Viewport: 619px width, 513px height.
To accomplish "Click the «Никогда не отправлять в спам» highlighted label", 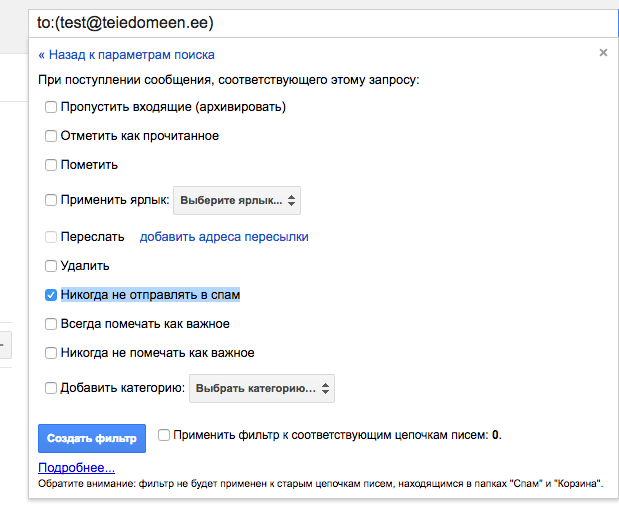I will coord(150,295).
